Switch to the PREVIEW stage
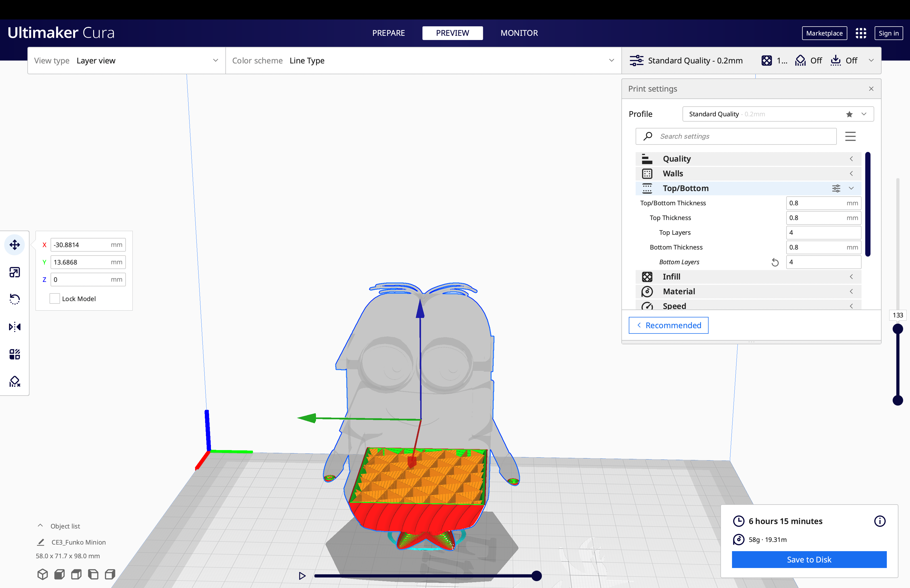Viewport: 910px width, 588px height. pos(453,33)
